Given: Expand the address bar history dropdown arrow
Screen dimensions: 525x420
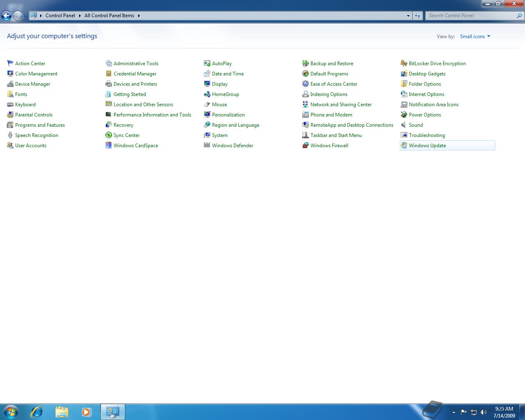Looking at the screenshot, I should (408, 16).
